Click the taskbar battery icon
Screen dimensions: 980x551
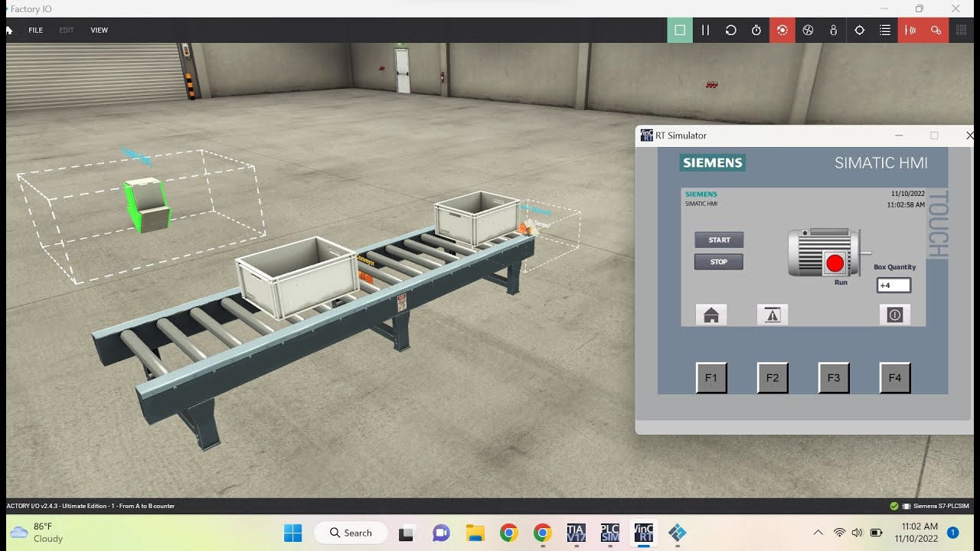pyautogui.click(x=876, y=533)
